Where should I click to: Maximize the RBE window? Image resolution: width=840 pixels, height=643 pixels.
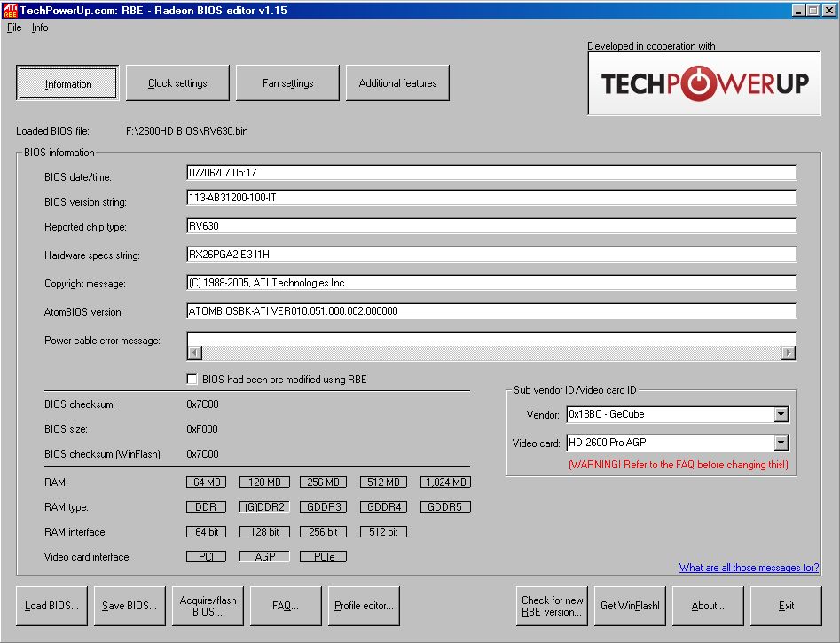coord(813,10)
